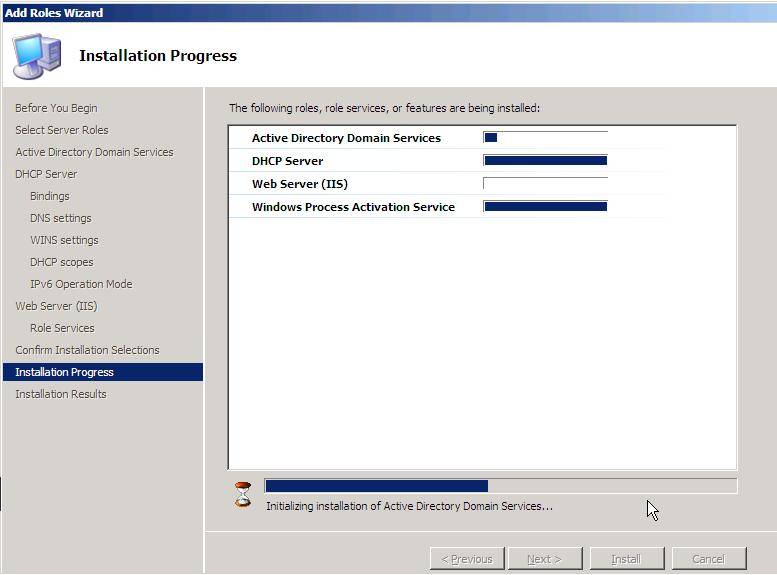
Task: Click the Active Directory Domain Services row label in the list
Action: tap(346, 138)
